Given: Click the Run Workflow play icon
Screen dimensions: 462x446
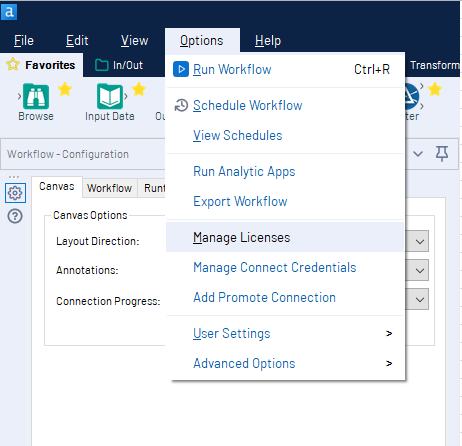Looking at the screenshot, I should 181,69.
